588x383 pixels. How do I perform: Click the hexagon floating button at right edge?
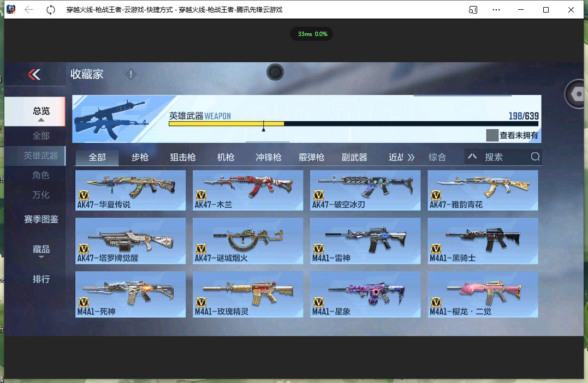point(577,94)
